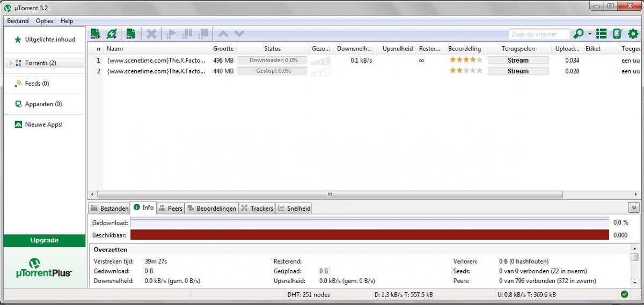644x305 pixels.
Task: Click the DHT: 251 nodes status entry
Action: tap(309, 294)
